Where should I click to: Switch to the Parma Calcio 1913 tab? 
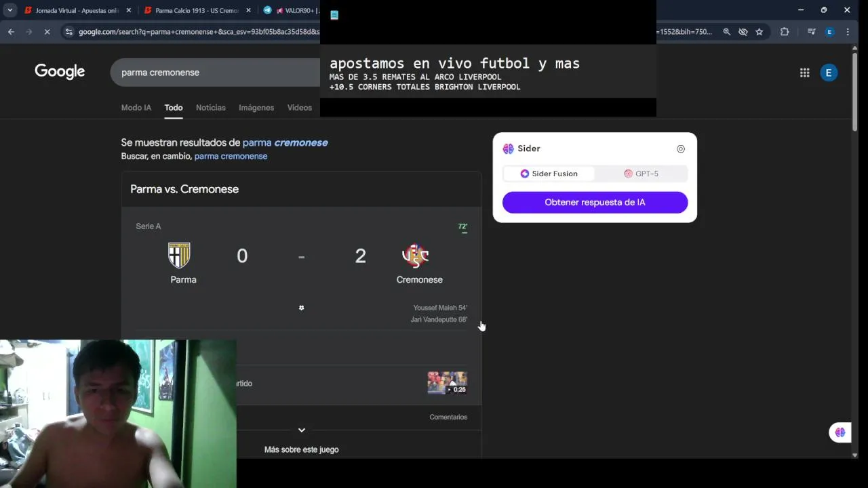coord(197,10)
